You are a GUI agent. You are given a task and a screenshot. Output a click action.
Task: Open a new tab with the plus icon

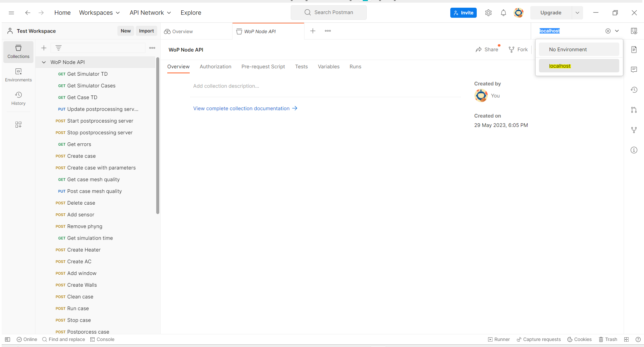[313, 31]
